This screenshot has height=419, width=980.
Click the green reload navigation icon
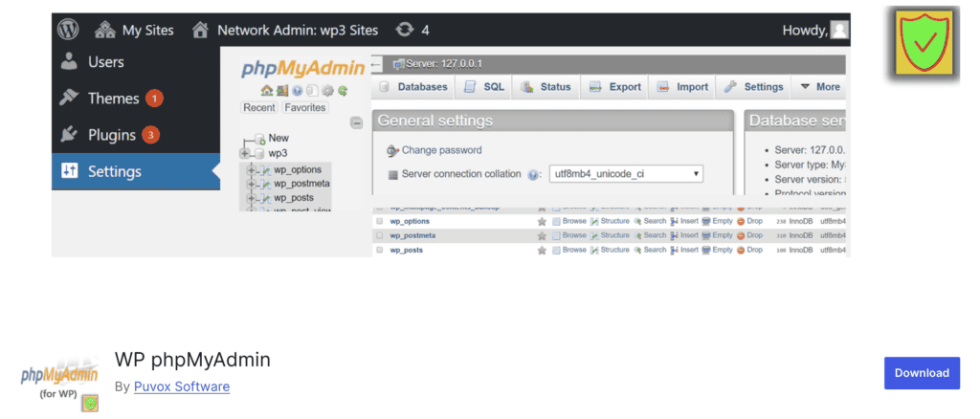(x=343, y=91)
